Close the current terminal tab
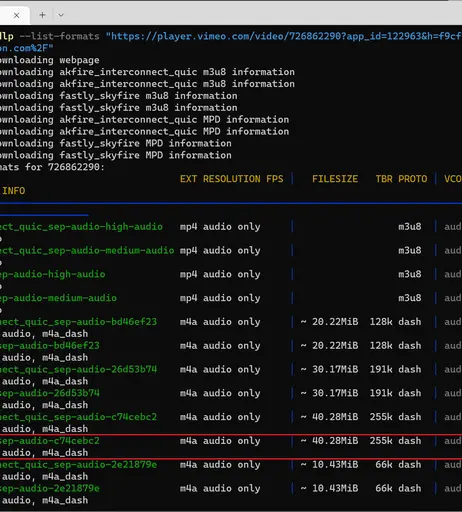This screenshot has height=512, width=462. tap(16, 15)
